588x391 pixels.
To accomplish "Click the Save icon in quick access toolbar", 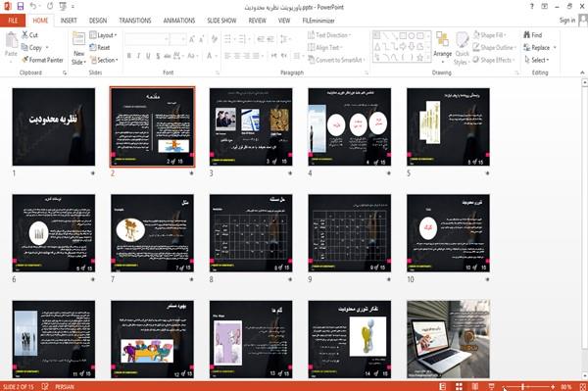I will (x=21, y=6).
